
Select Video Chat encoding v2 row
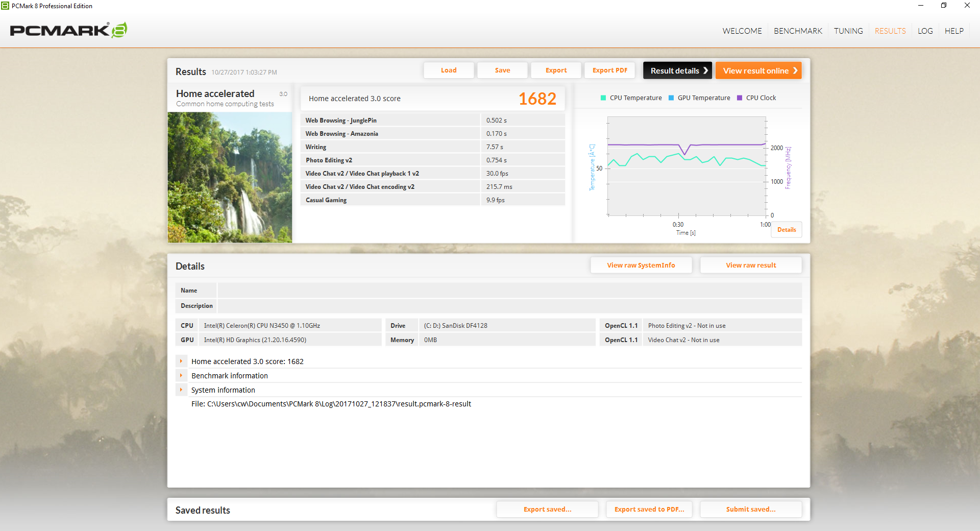point(433,187)
